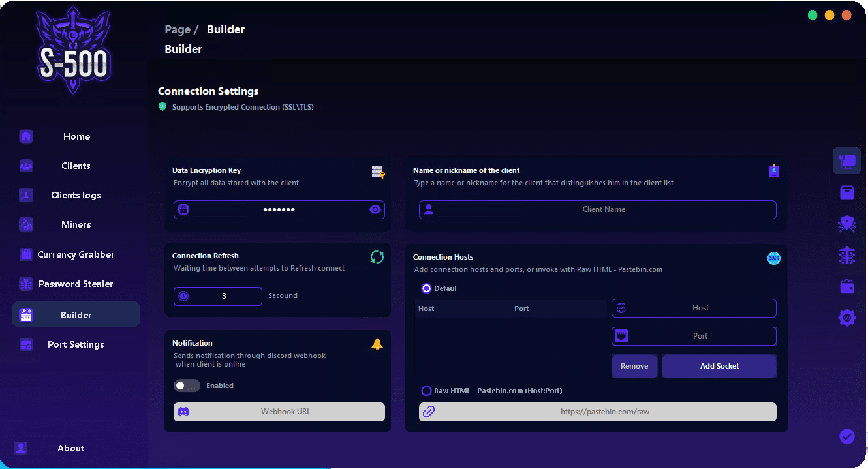Click the DNS icon in Connection Hosts
The width and height of the screenshot is (868, 469).
coord(773,258)
